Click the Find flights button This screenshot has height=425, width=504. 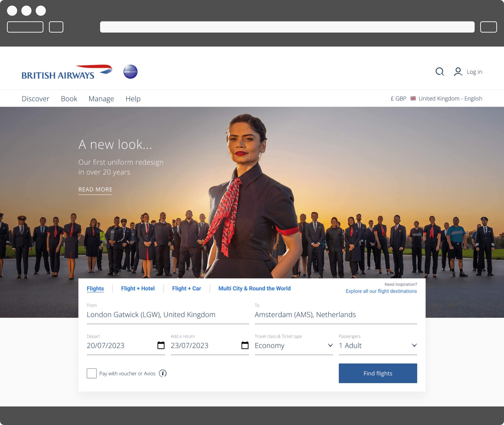point(378,373)
